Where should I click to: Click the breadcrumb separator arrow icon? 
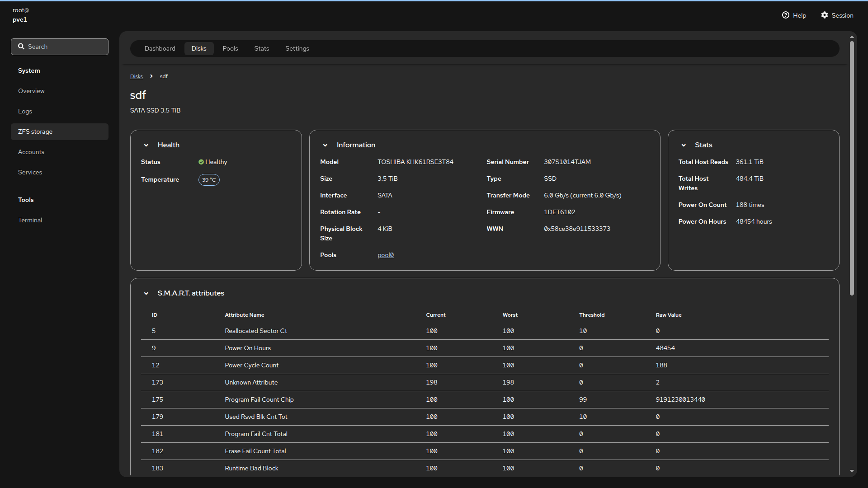(x=151, y=76)
